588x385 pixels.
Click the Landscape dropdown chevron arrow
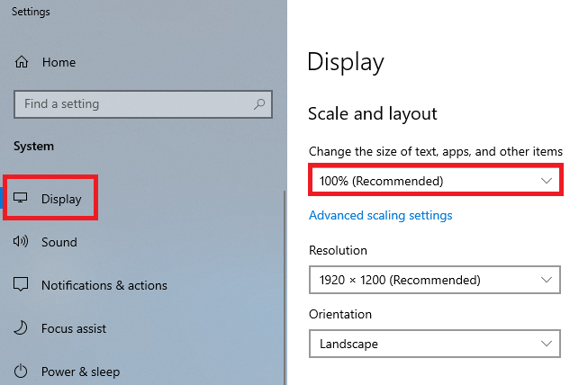[x=547, y=344]
